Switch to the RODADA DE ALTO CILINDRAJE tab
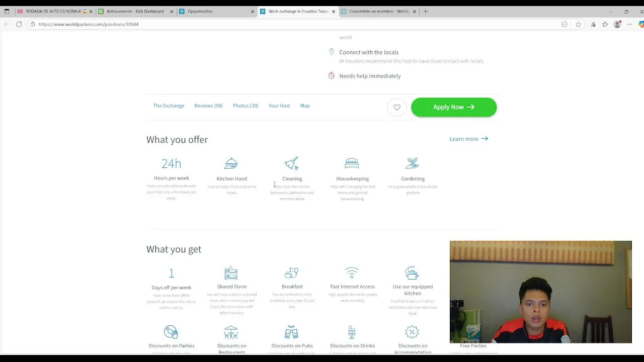Viewport: 644px width, 362px height. (53, 11)
